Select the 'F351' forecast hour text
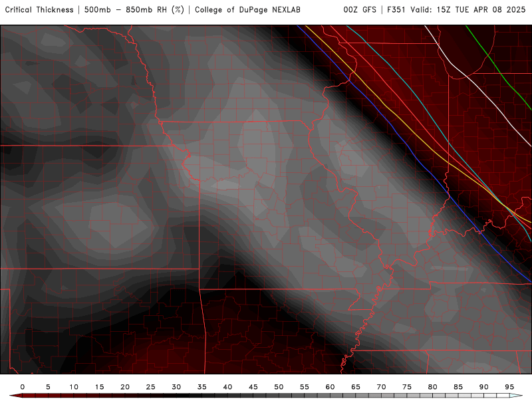Image resolution: width=532 pixels, height=399 pixels. click(x=397, y=10)
